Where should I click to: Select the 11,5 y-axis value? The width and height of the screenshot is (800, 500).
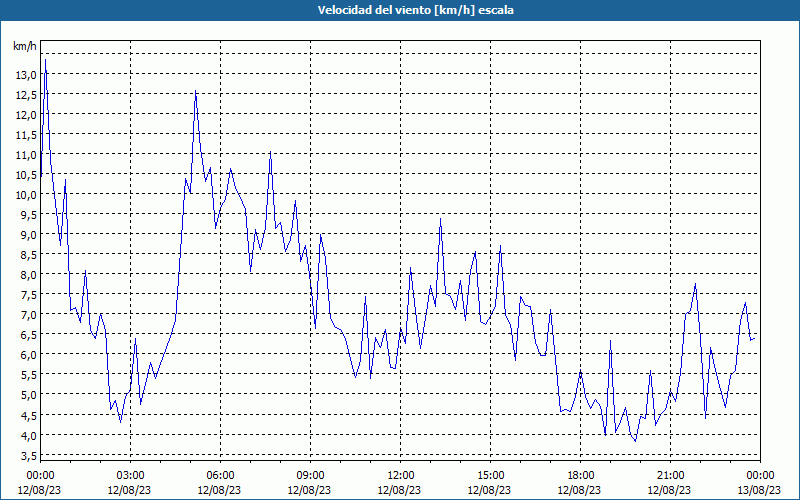(x=26, y=135)
